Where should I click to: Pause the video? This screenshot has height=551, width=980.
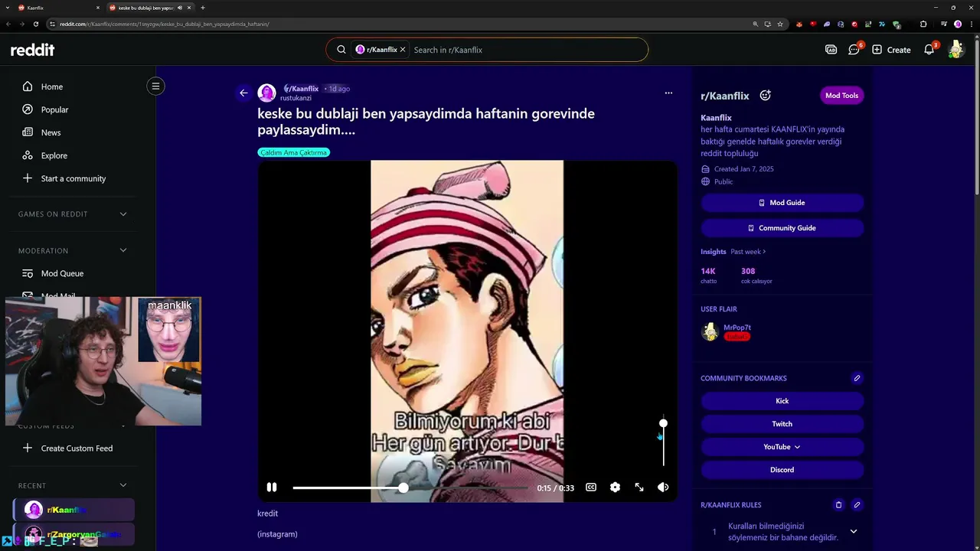pyautogui.click(x=272, y=487)
